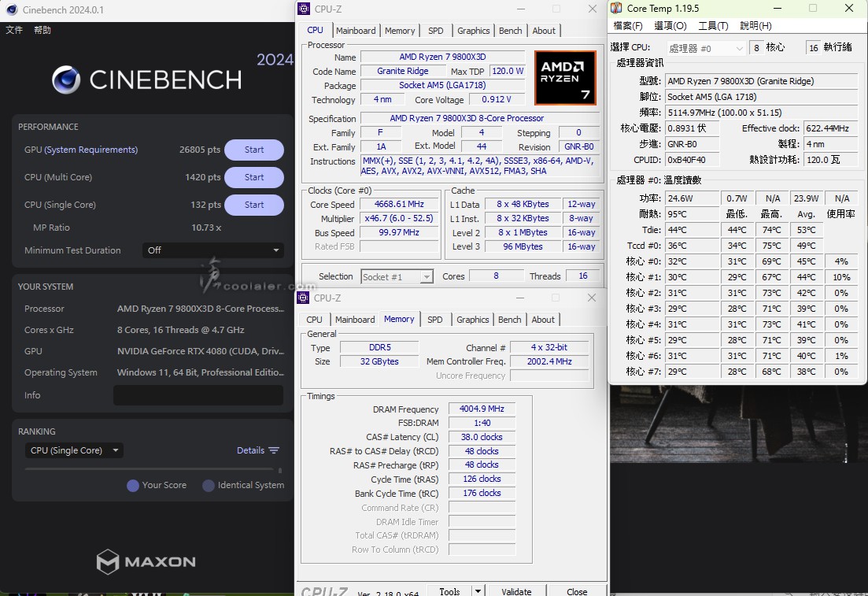This screenshot has width=868, height=596.
Task: Click the Details filter icon in Ranking
Action: pos(274,450)
